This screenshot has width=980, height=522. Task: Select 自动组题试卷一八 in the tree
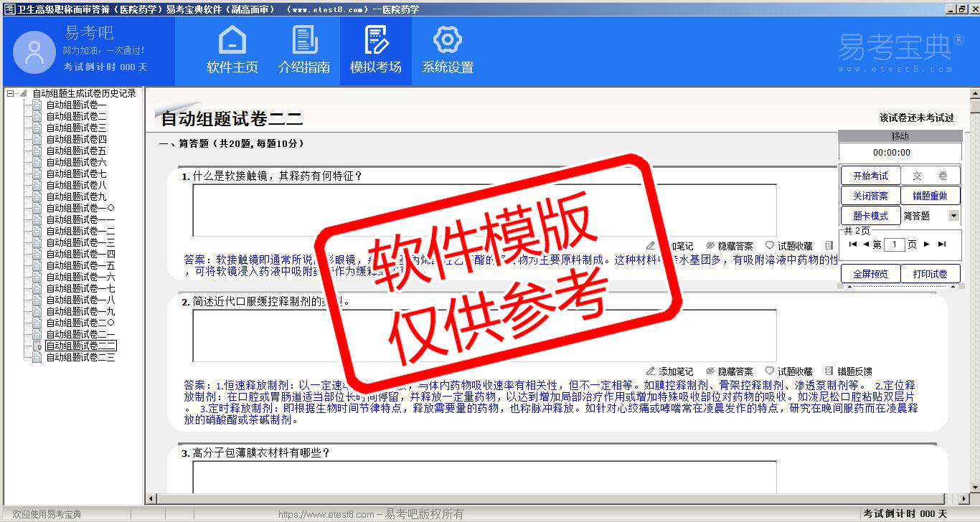[80, 300]
